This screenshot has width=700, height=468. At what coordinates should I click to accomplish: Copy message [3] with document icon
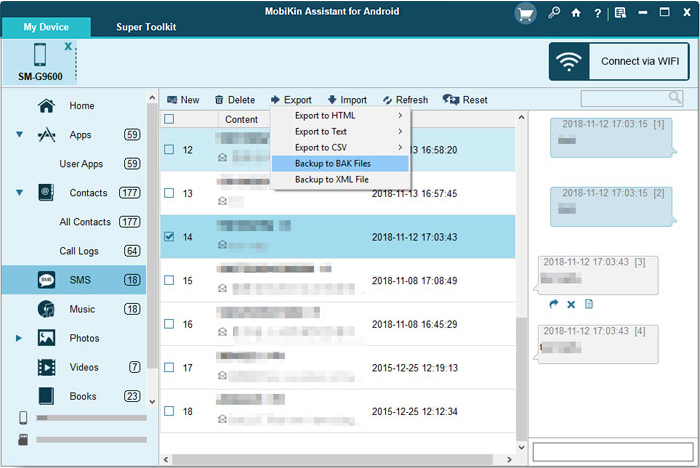point(589,304)
